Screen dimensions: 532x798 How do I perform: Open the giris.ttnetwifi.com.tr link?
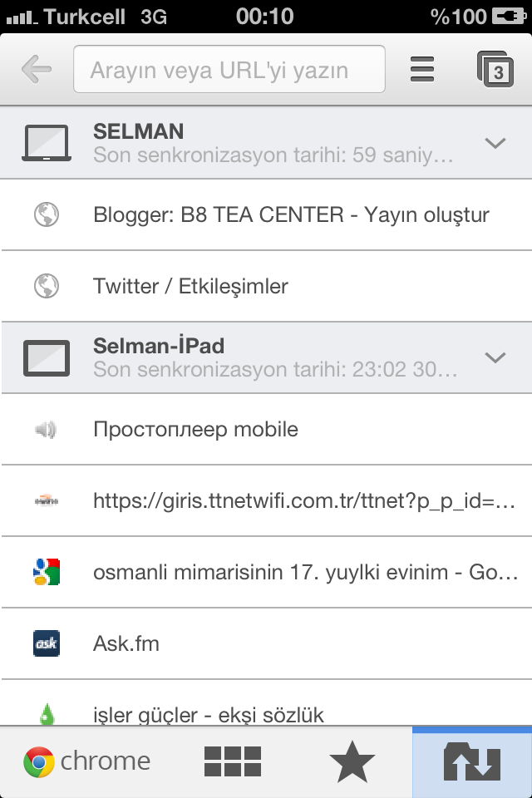pos(266,500)
